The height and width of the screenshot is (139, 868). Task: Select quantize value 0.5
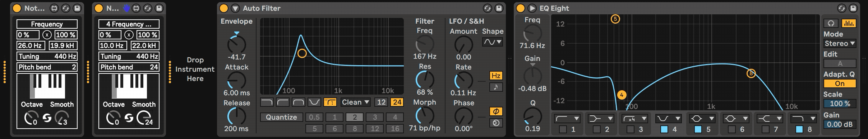click(x=314, y=117)
